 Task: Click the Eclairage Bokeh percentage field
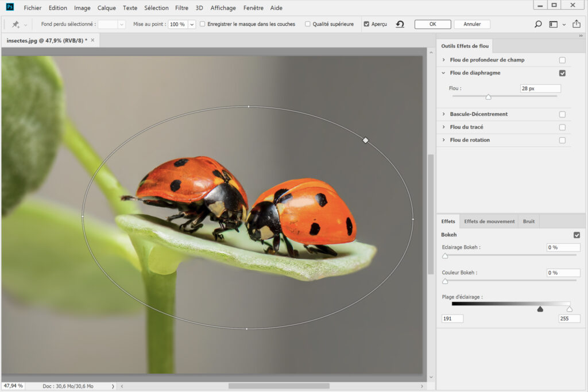(x=563, y=247)
